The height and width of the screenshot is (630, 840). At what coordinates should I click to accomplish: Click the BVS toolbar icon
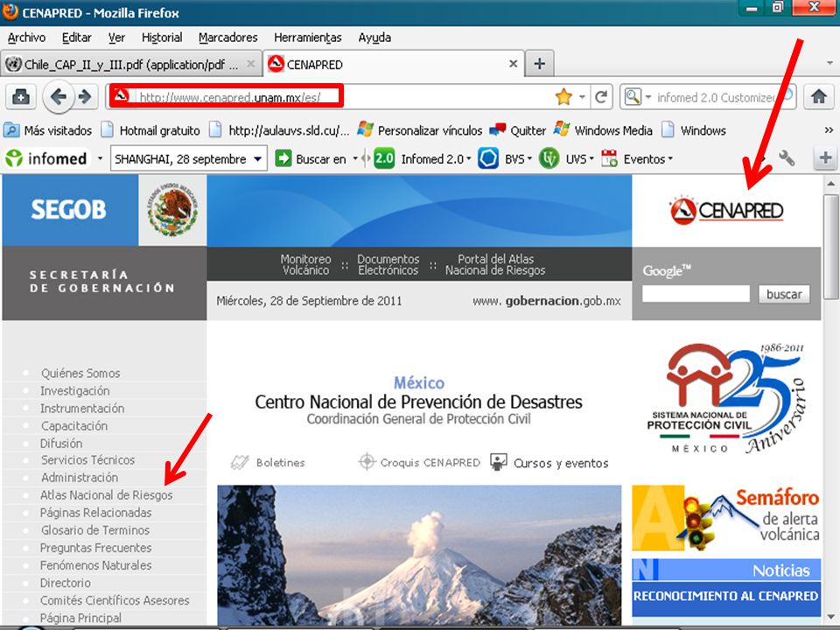[x=488, y=158]
